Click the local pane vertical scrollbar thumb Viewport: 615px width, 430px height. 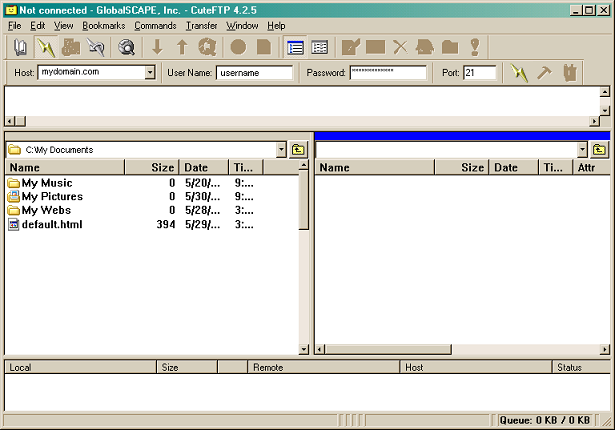[x=304, y=200]
